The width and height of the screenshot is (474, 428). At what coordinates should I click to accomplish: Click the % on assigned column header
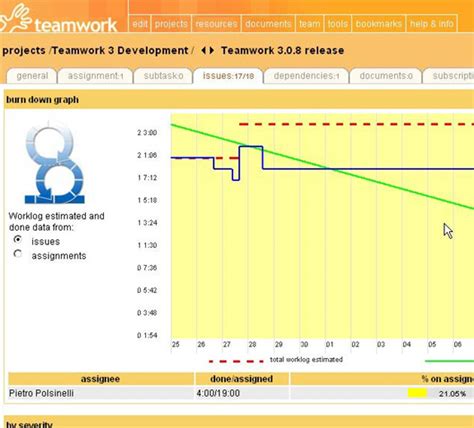click(x=382, y=379)
